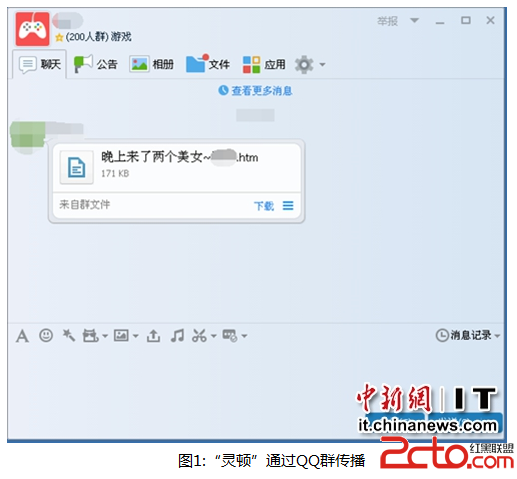The height and width of the screenshot is (479, 517).
Task: Expand the dropdown arrow next to 举报
Action: [x=414, y=20]
